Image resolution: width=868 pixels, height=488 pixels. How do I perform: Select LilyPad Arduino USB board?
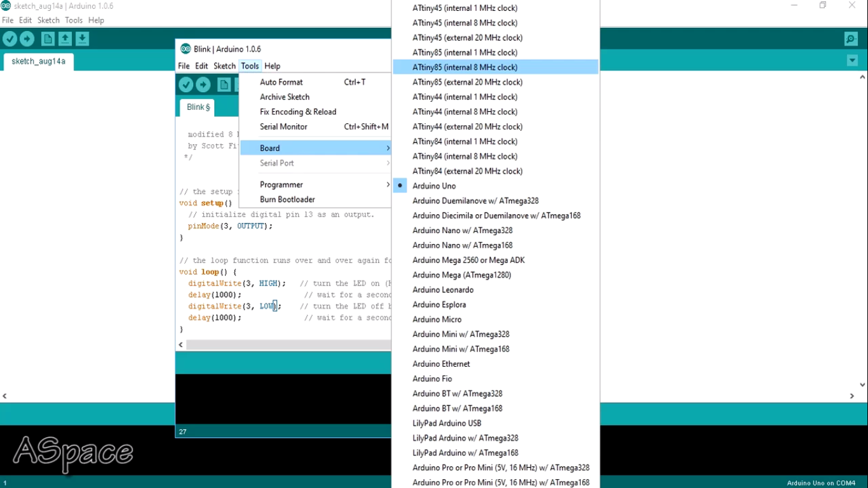tap(496, 423)
